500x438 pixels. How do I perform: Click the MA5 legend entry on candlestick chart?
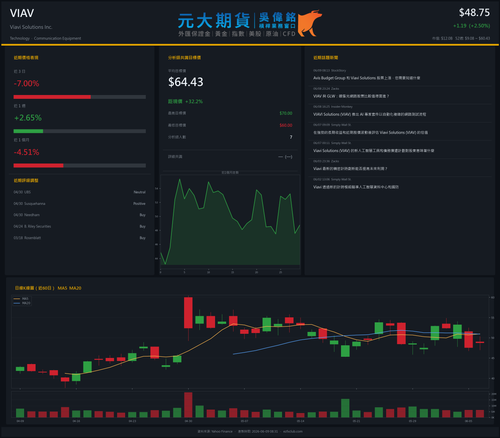22,299
